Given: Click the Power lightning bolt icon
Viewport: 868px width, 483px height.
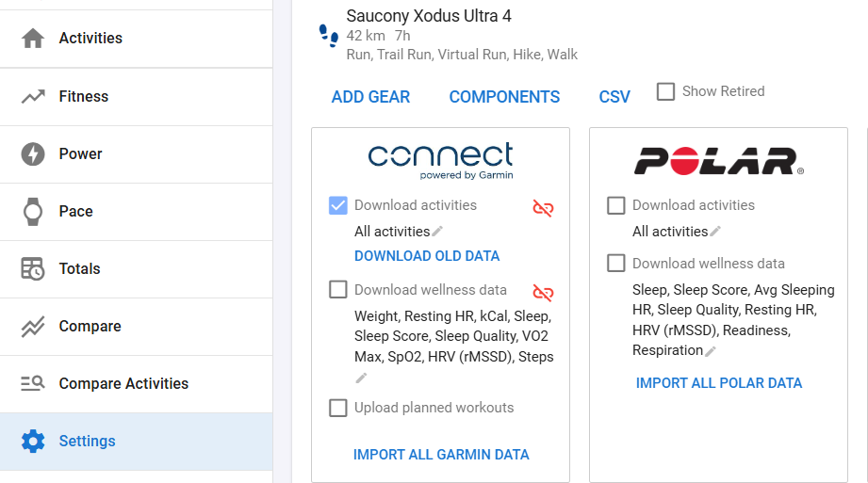Looking at the screenshot, I should pyautogui.click(x=33, y=153).
